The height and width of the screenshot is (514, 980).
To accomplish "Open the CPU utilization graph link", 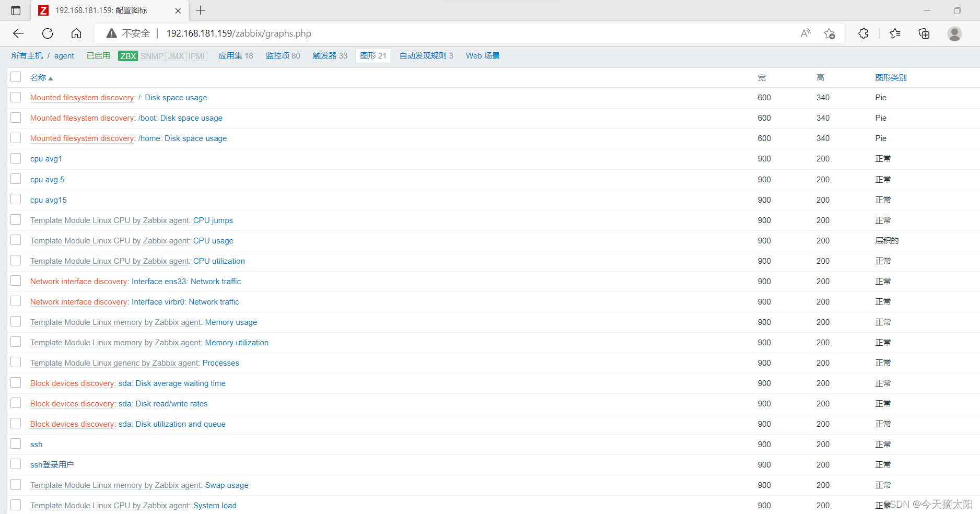I will (x=219, y=261).
